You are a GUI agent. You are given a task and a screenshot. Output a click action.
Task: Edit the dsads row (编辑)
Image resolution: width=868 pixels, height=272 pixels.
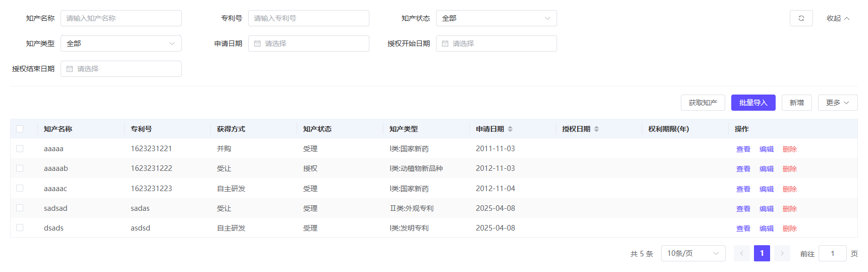click(x=767, y=229)
